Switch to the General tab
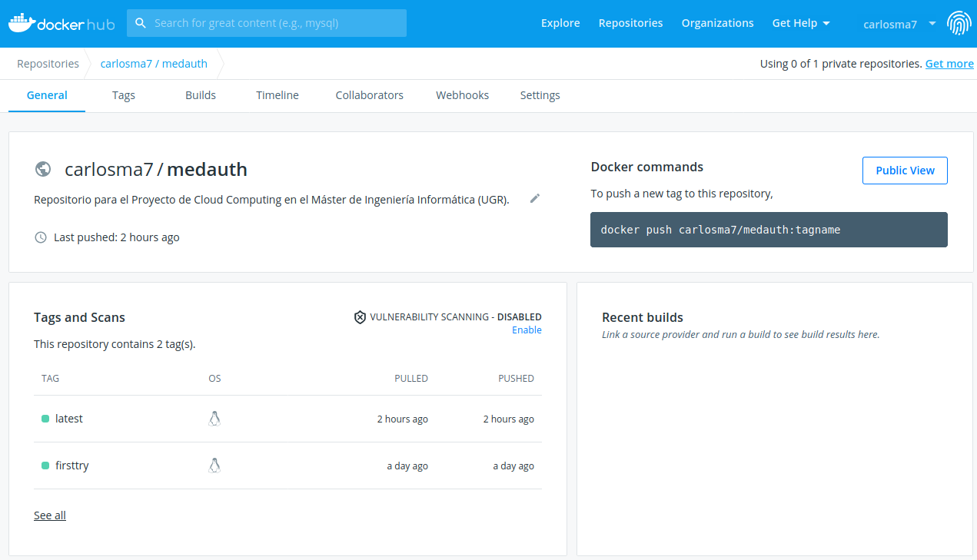Screen dimensions: 977x560 coord(47,95)
